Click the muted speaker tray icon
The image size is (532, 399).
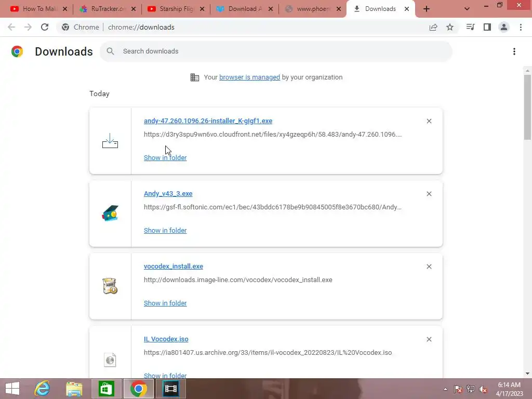483,389
